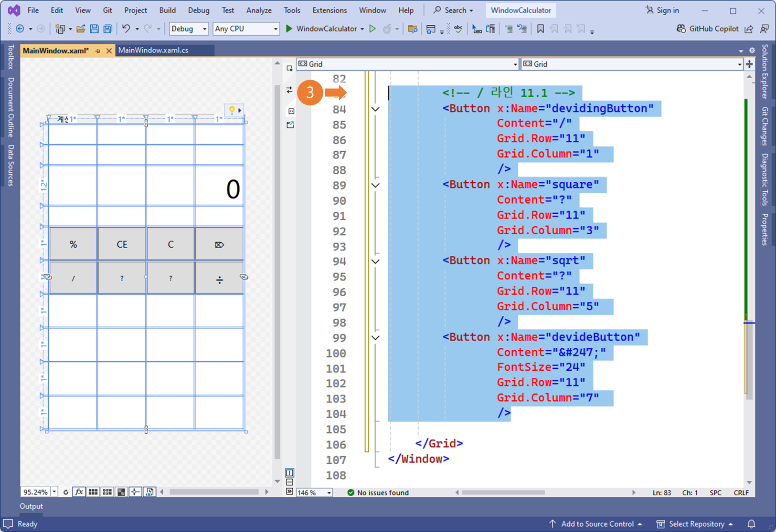This screenshot has width=776, height=532.
Task: Toggle the show platform-only controls button
Action: [149, 492]
